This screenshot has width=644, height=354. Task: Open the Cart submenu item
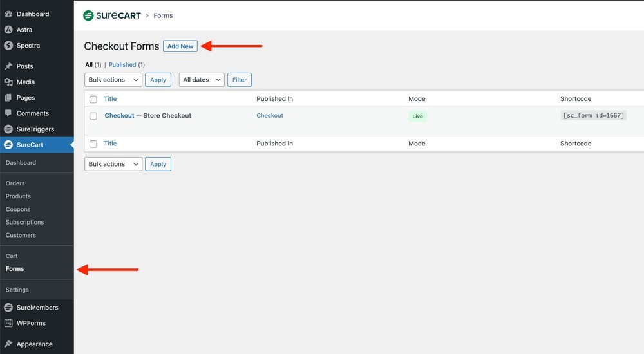tap(12, 256)
